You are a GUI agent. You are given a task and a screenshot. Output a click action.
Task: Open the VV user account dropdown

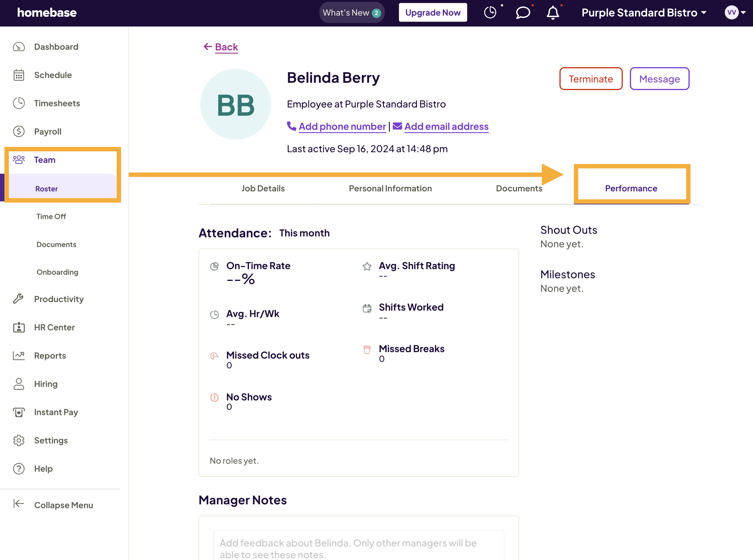coord(735,13)
